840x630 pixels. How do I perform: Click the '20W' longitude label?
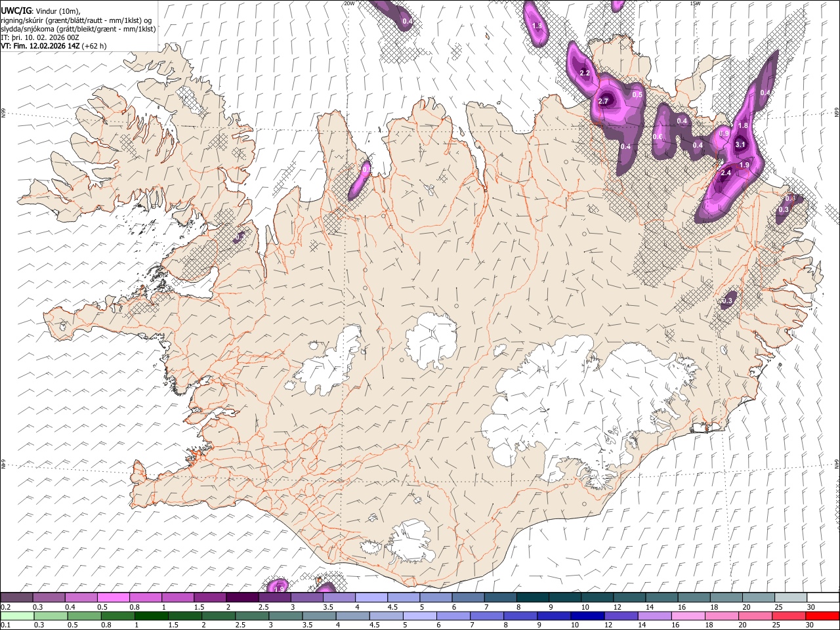click(x=349, y=3)
